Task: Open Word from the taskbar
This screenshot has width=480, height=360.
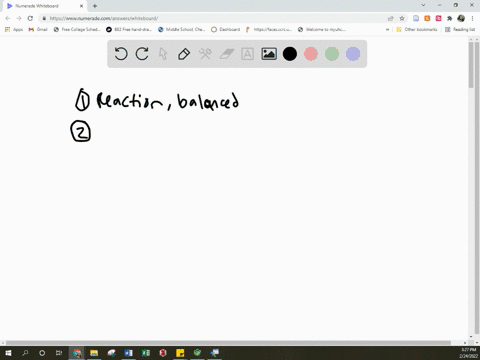Action: [128, 353]
